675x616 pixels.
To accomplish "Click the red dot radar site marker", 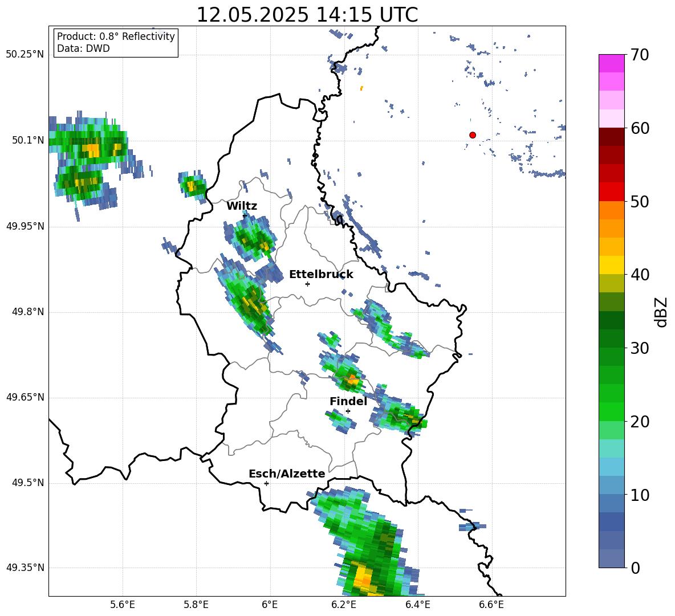I will (x=472, y=135).
